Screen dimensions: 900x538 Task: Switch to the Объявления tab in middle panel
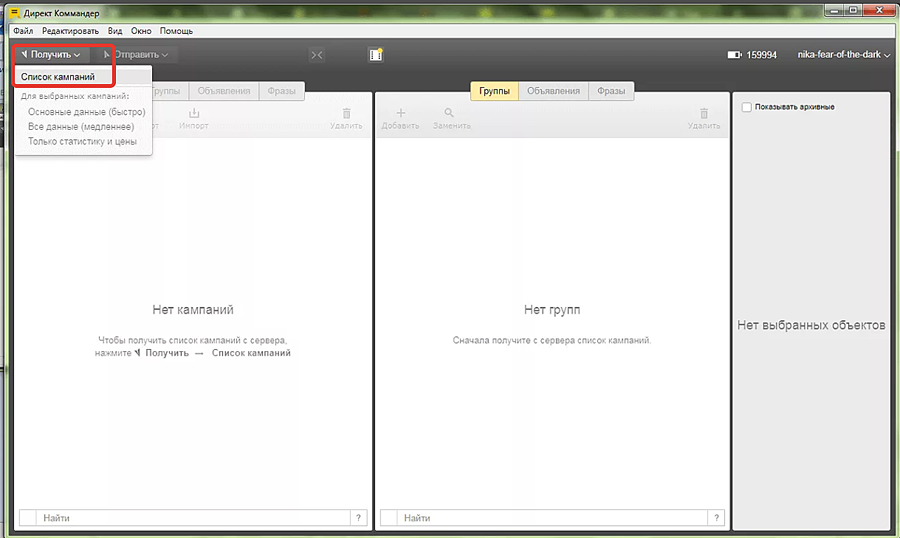tap(553, 91)
